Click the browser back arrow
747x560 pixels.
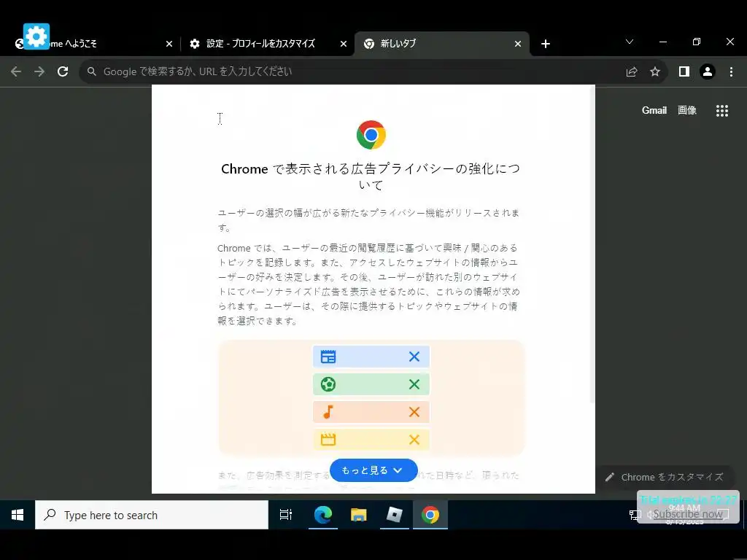[x=16, y=71]
